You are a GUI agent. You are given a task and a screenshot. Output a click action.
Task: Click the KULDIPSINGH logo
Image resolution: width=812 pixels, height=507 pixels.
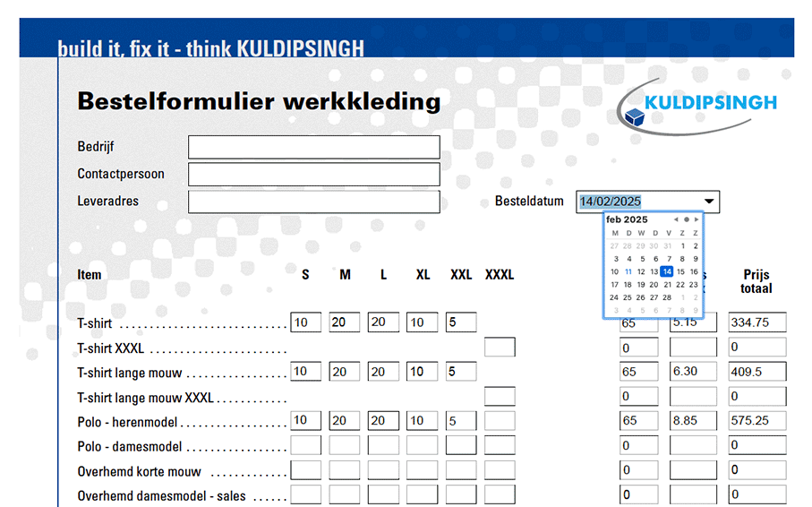pos(698,106)
